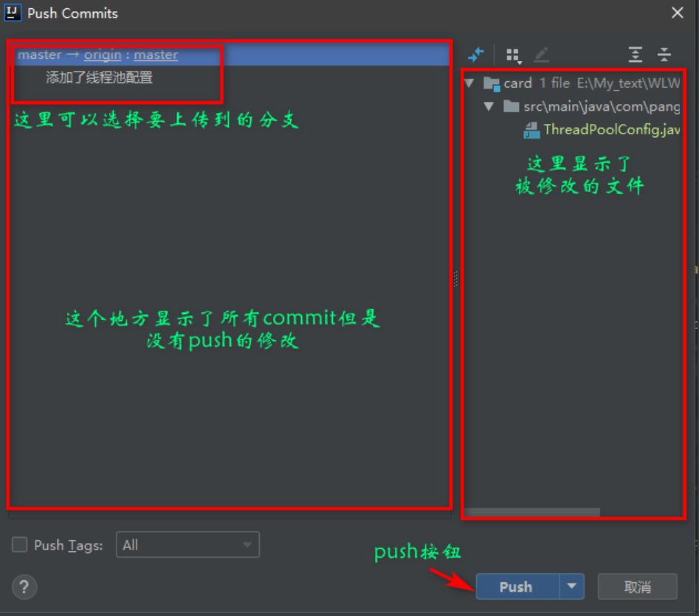Image resolution: width=699 pixels, height=616 pixels.
Task: Click the group by directory icon
Action: [x=512, y=53]
